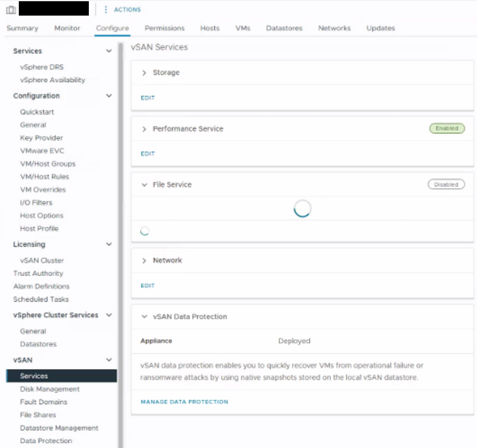Image resolution: width=477 pixels, height=448 pixels.
Task: Open Scheduled Tasks
Action: (x=41, y=299)
